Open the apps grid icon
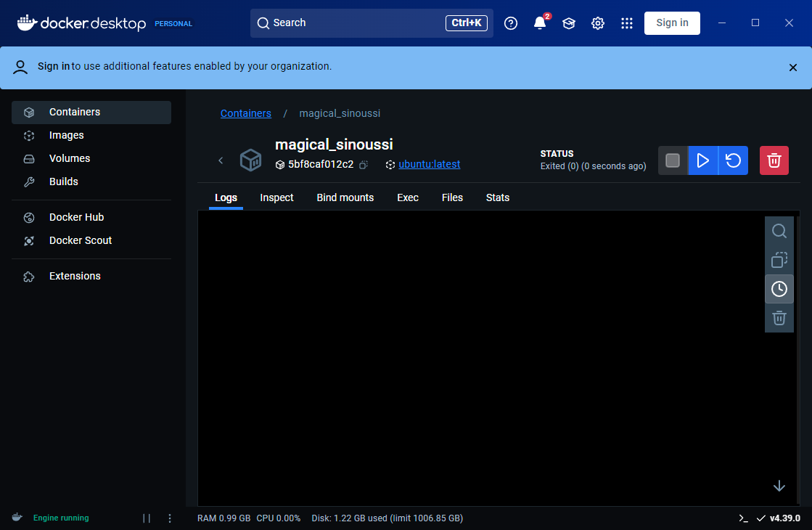 [627, 23]
